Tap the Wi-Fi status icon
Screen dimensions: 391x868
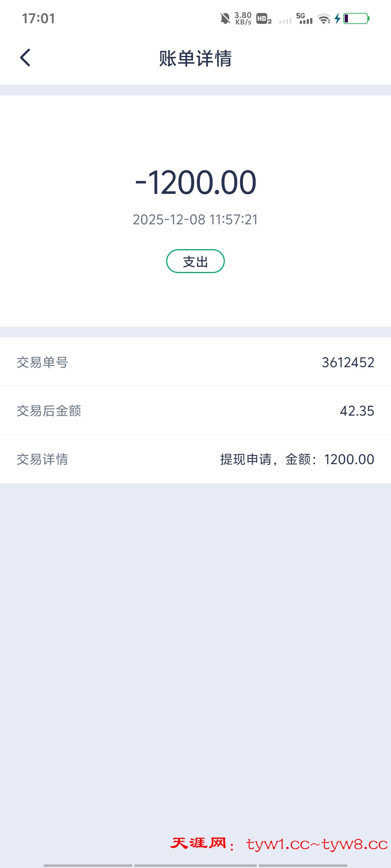coord(324,19)
